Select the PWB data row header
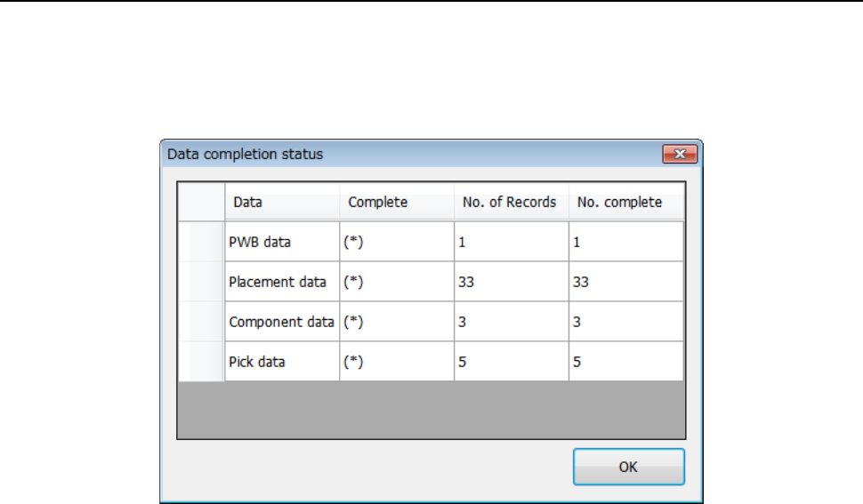Viewport: 863px width, 504px height. tap(202, 242)
